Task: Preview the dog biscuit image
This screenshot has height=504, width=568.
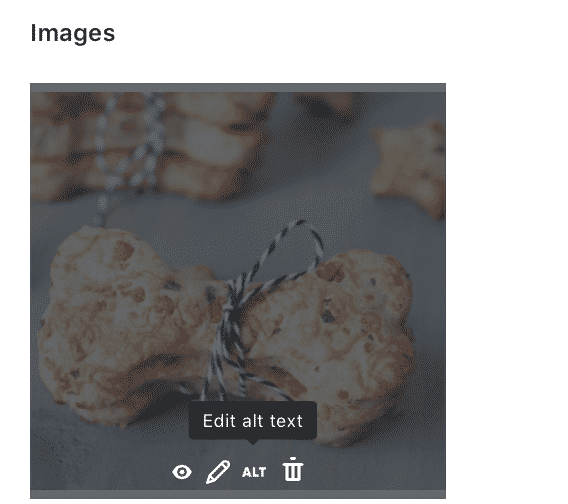Action: pyautogui.click(x=182, y=472)
